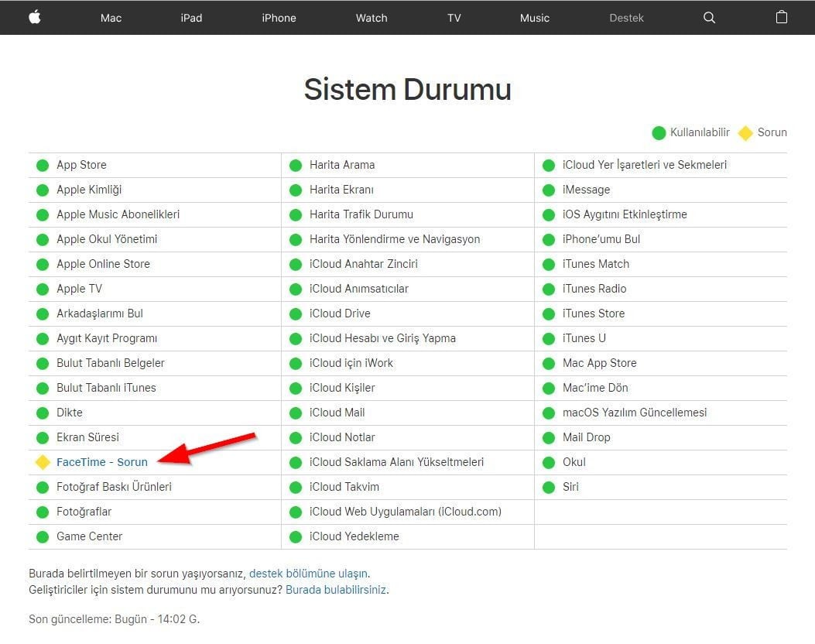Go to the iPhone menu item
Viewport: 815px width, 644px height.
click(279, 18)
